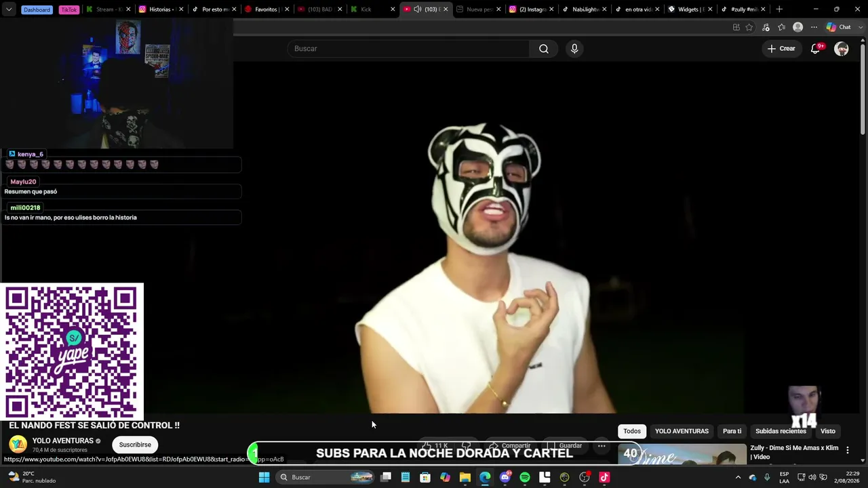Open Discord from the taskbar

505,477
